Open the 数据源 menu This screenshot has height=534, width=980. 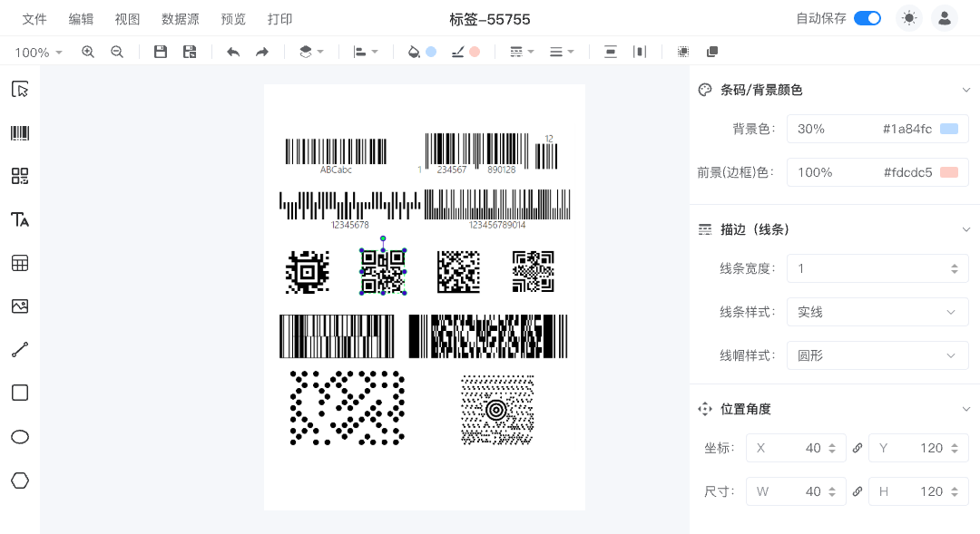tap(180, 19)
